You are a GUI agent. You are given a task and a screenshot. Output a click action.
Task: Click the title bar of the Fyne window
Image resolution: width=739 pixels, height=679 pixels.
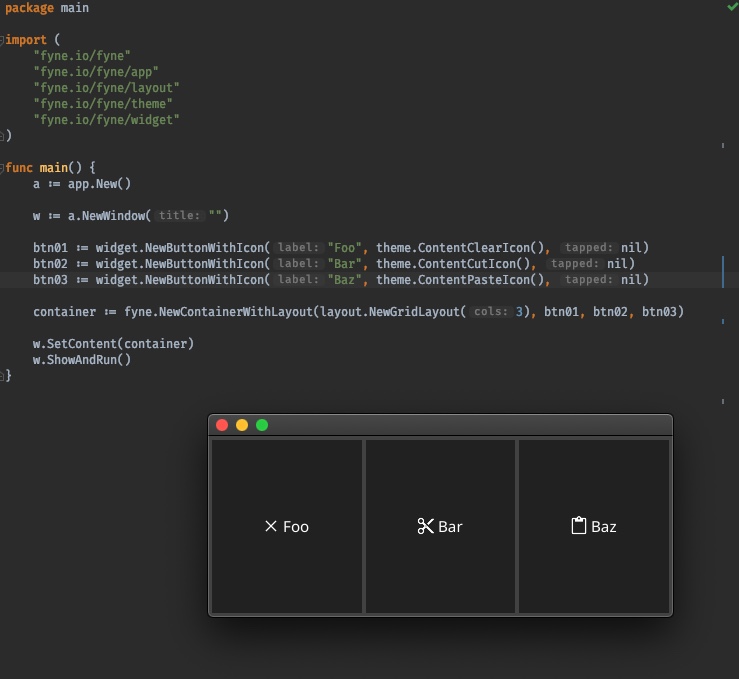441,425
